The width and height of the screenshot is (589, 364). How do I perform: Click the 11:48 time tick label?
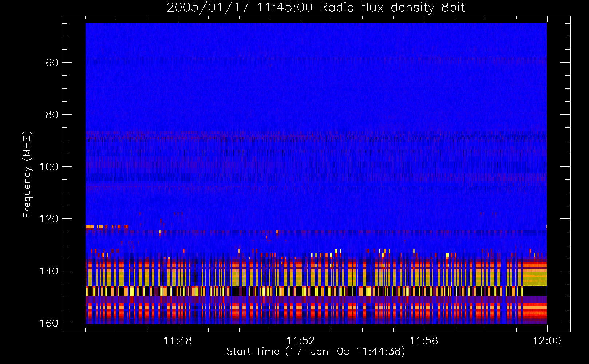click(x=178, y=341)
